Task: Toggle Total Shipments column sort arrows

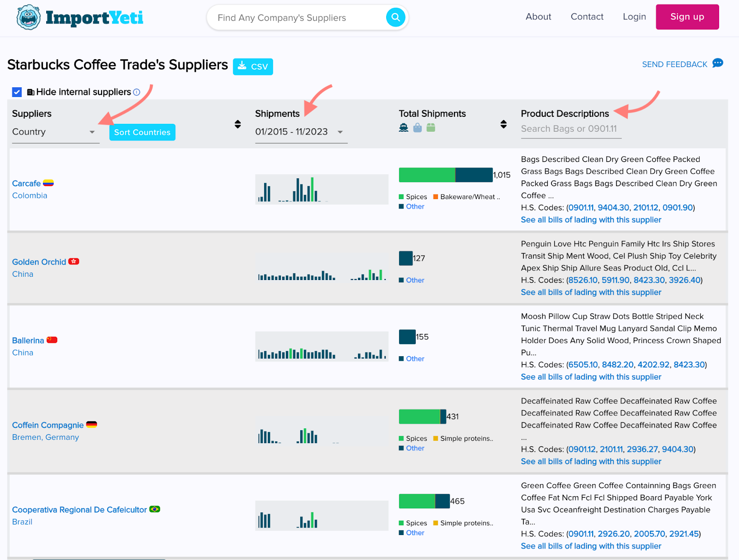Action: pyautogui.click(x=503, y=124)
